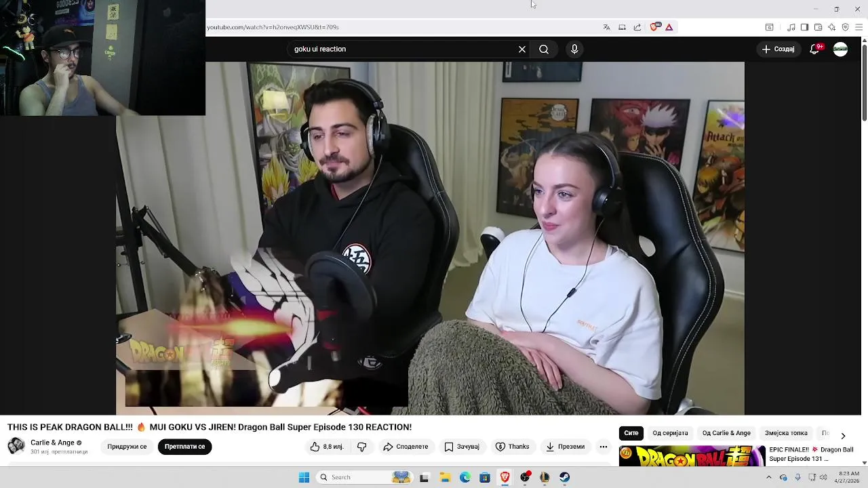Open Carlie & Ange channel avatar
Screen dimensions: 868x488
coord(16,446)
